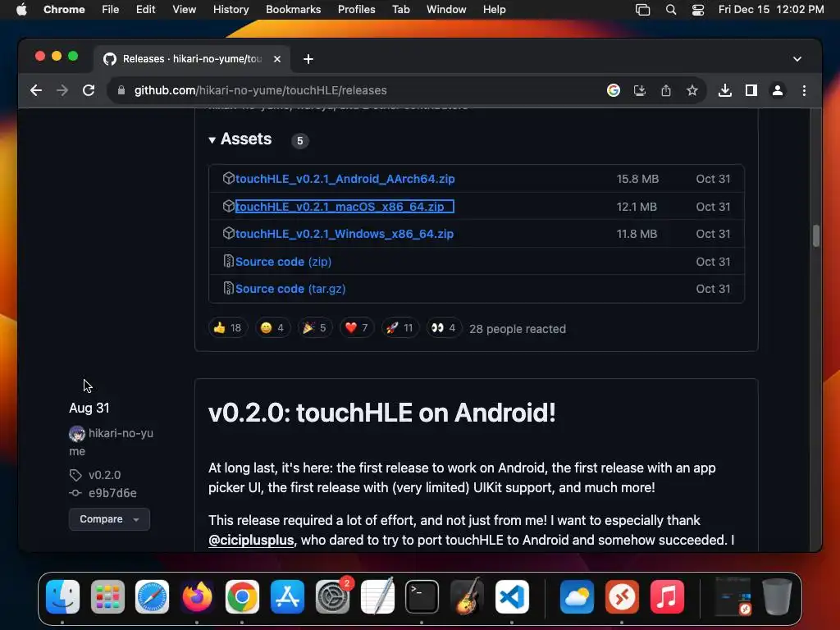840x630 pixels.
Task: Click the browser back arrow
Action: click(x=36, y=90)
